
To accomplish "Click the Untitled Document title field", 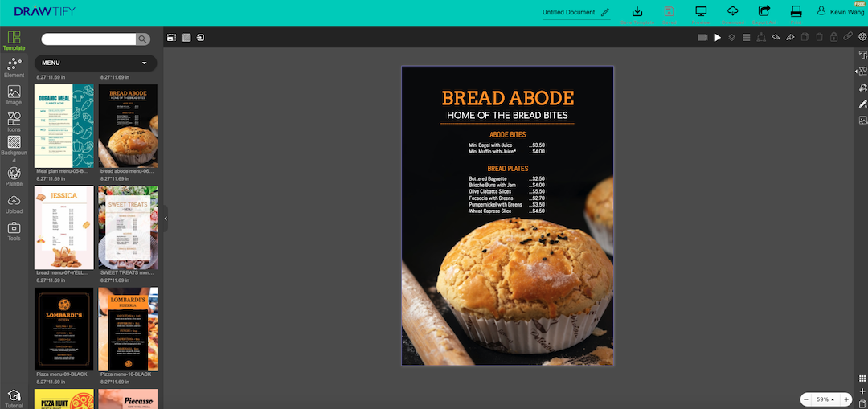I will click(x=568, y=12).
